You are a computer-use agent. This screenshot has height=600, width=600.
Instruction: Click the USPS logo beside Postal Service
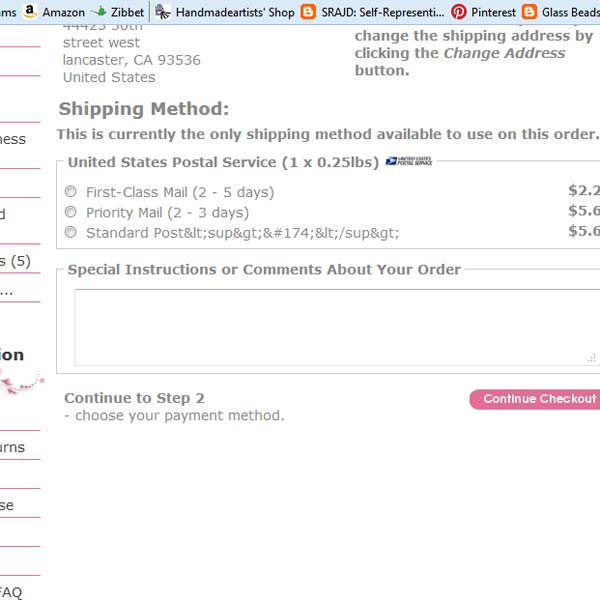(x=409, y=161)
